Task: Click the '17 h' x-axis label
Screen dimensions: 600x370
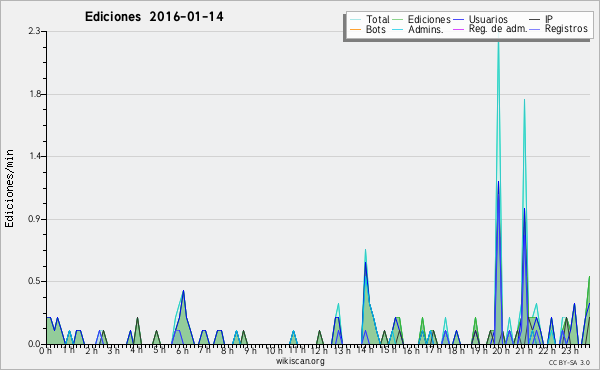Action: point(433,350)
